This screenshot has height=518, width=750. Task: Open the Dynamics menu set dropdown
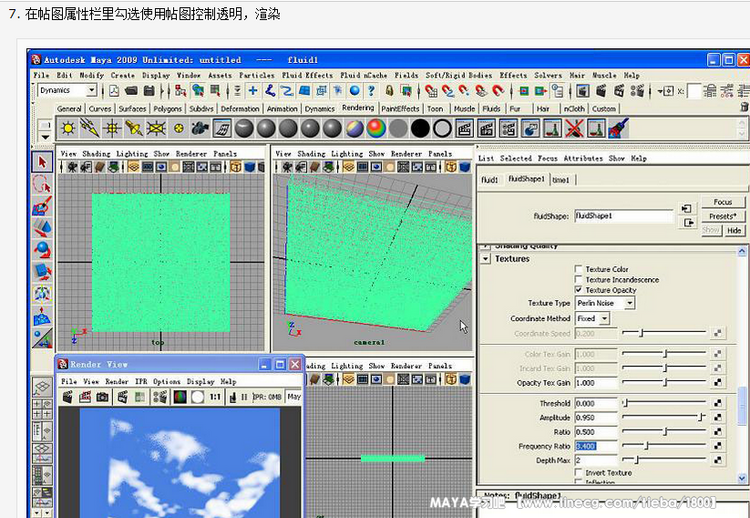pyautogui.click(x=67, y=90)
